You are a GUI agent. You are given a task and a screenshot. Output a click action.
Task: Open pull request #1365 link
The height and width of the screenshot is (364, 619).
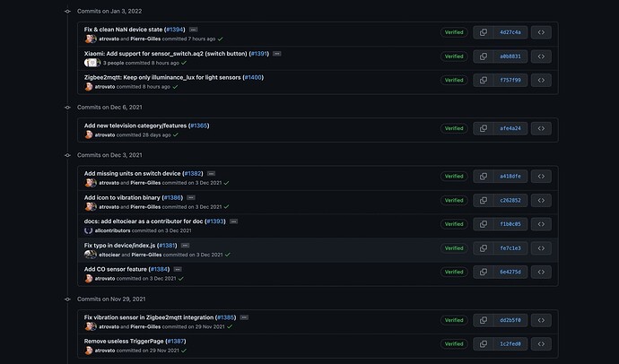tap(199, 126)
